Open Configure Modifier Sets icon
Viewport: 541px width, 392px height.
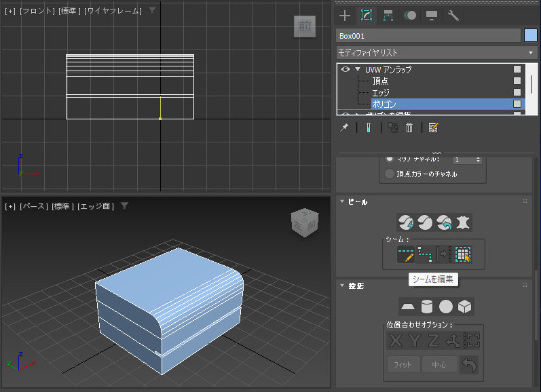[x=433, y=128]
